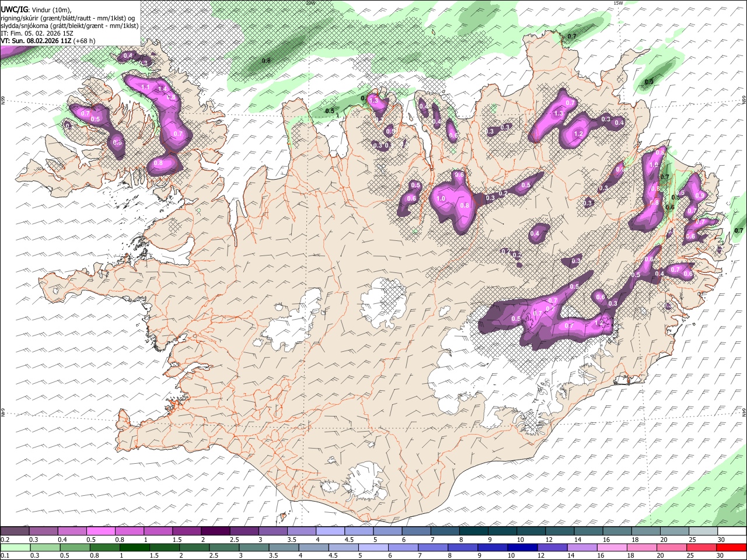
Task: Click the '1.1' snowfall value in the Westfjords
Action: [145, 87]
